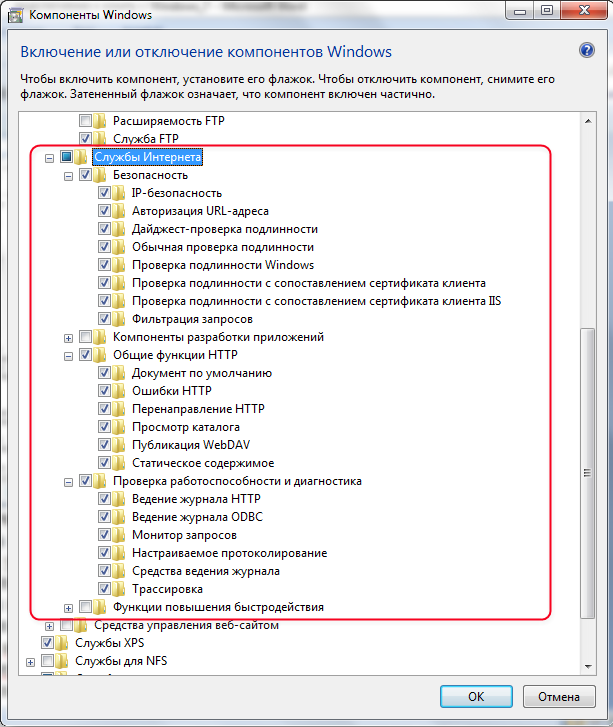This screenshot has width=613, height=727.
Task: Click the Компоненты Windows title bar icon
Action: point(15,15)
